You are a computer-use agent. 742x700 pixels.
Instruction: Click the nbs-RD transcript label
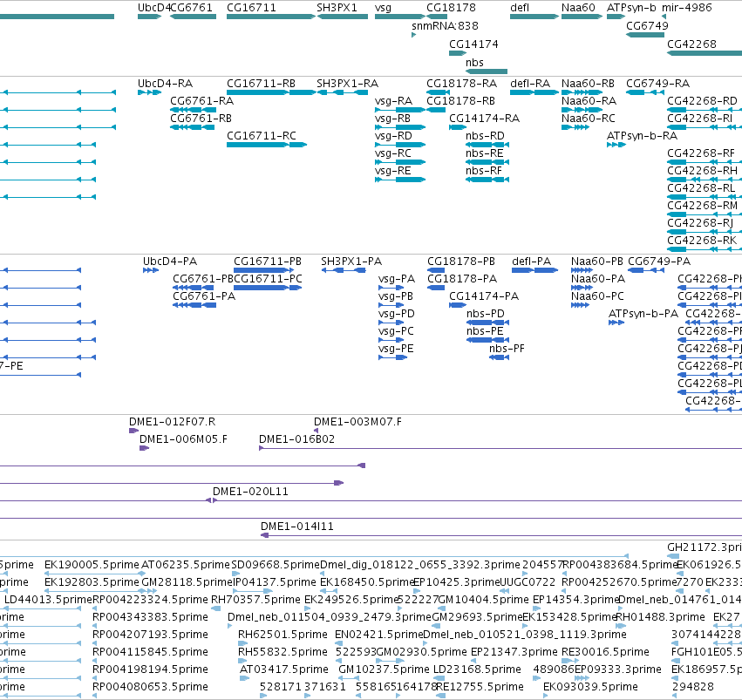(485, 136)
